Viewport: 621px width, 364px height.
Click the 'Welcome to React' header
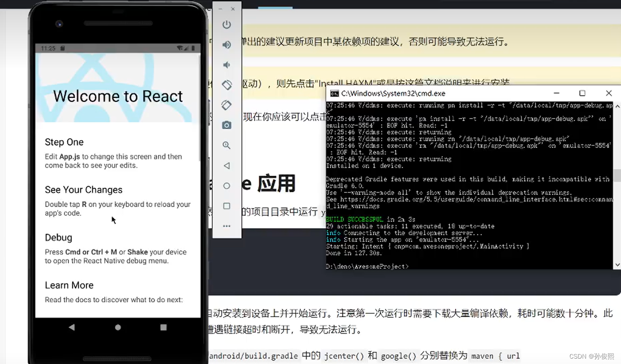pyautogui.click(x=118, y=96)
